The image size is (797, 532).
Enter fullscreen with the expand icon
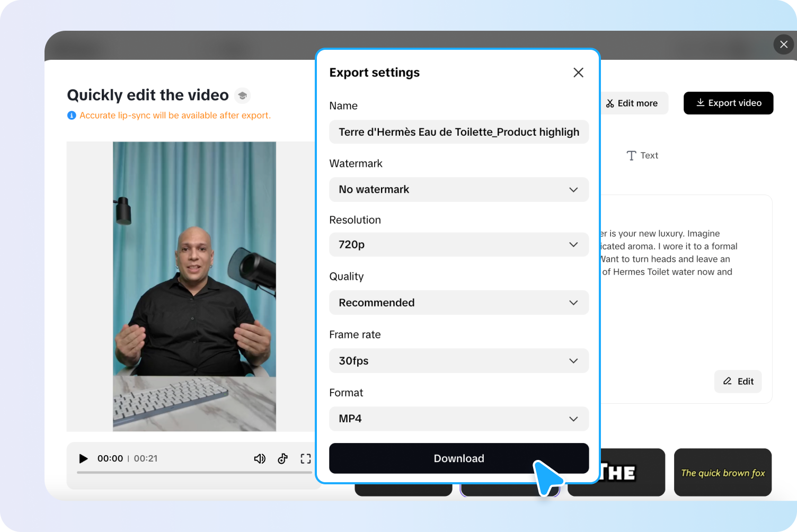306,458
